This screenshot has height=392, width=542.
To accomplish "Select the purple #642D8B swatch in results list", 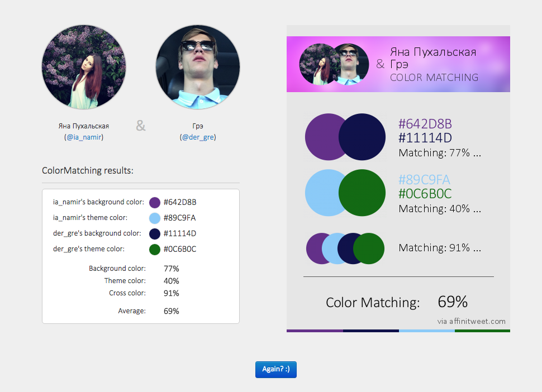I will (x=155, y=202).
